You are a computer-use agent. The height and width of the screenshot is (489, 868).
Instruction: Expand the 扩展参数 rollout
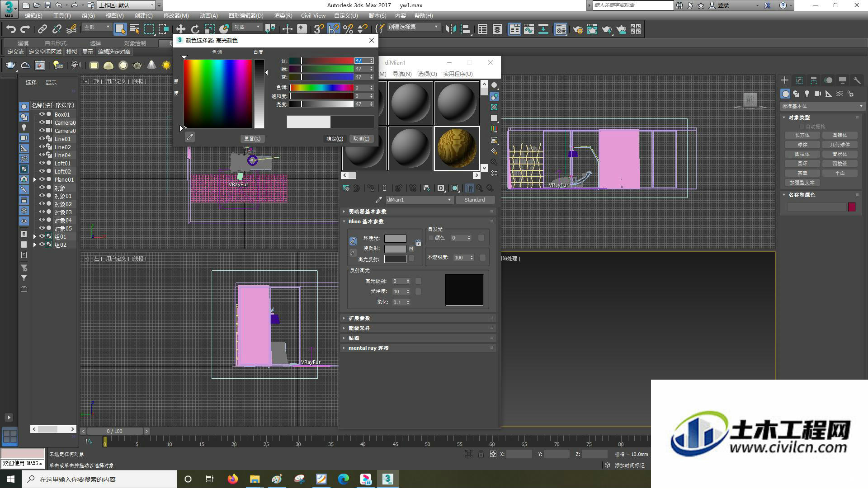point(419,318)
